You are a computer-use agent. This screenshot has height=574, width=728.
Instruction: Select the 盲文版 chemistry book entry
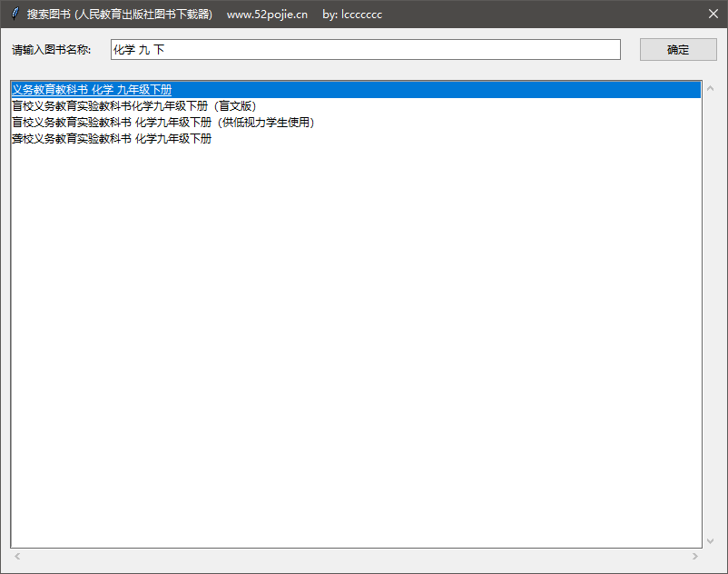click(x=133, y=106)
